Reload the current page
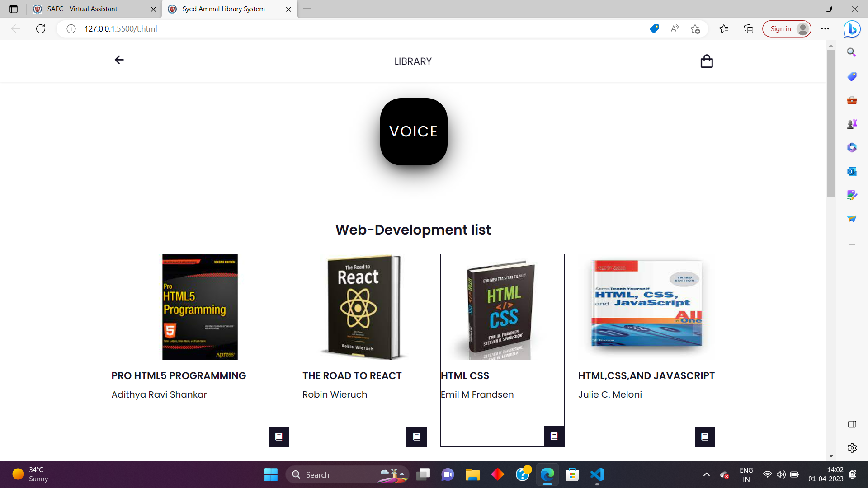 point(41,29)
